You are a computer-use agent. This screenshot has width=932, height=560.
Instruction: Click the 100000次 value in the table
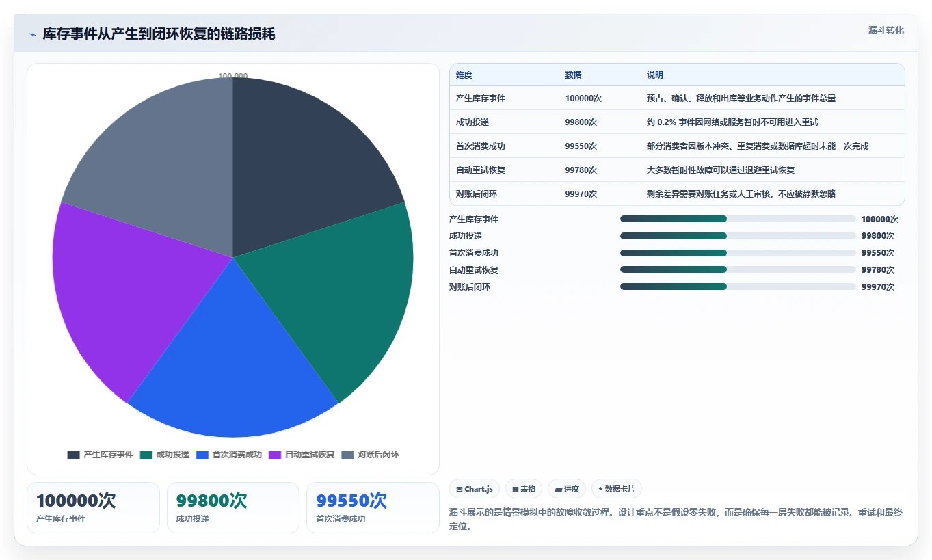[x=583, y=98]
